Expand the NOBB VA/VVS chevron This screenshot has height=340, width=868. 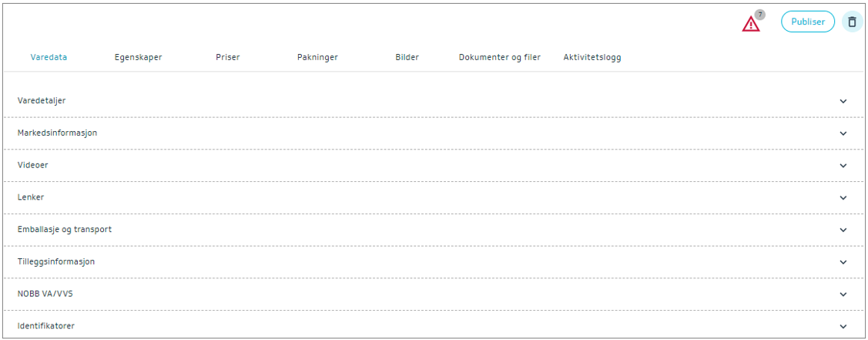[x=843, y=294]
